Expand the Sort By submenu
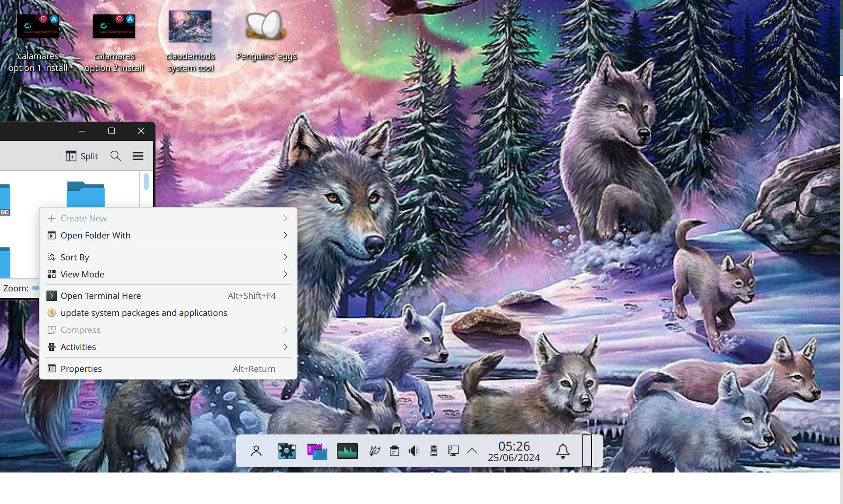The image size is (843, 504). coord(168,257)
